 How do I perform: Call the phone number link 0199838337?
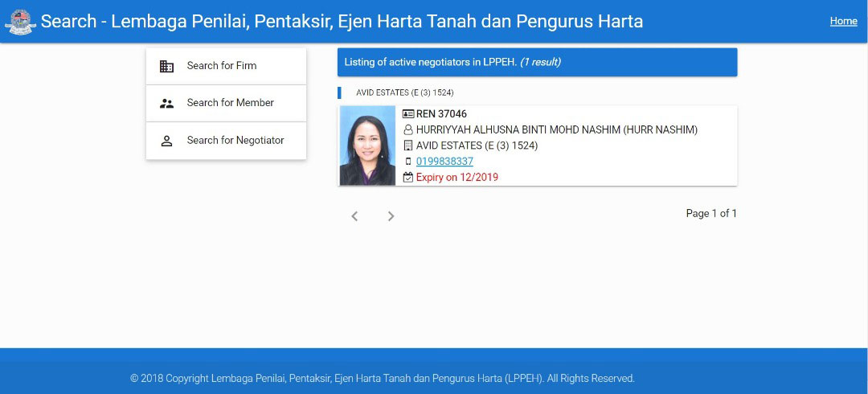point(444,162)
